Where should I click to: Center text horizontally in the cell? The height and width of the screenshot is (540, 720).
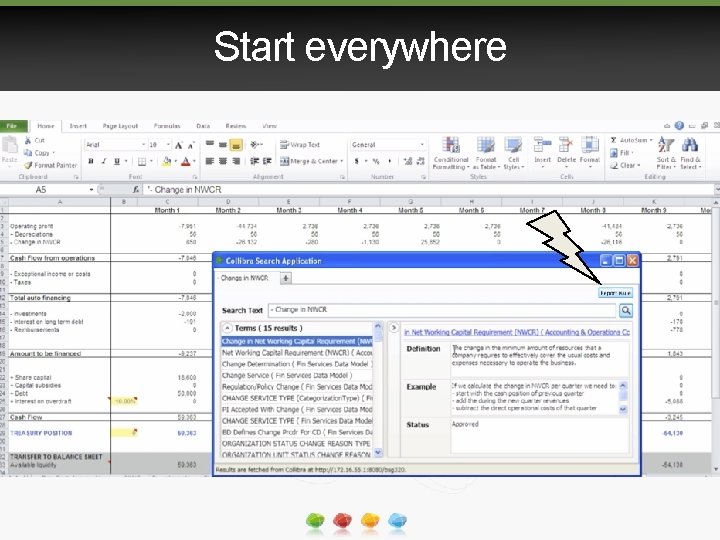pyautogui.click(x=223, y=161)
